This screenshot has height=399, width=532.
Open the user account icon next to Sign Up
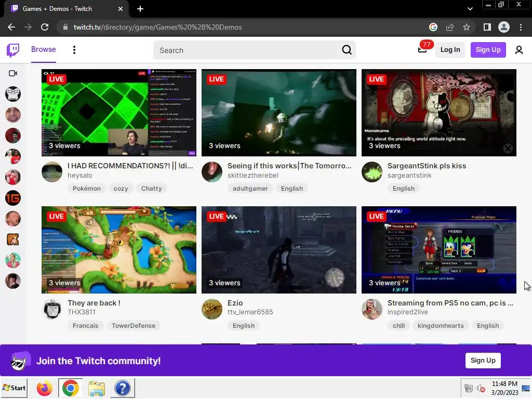pyautogui.click(x=519, y=50)
